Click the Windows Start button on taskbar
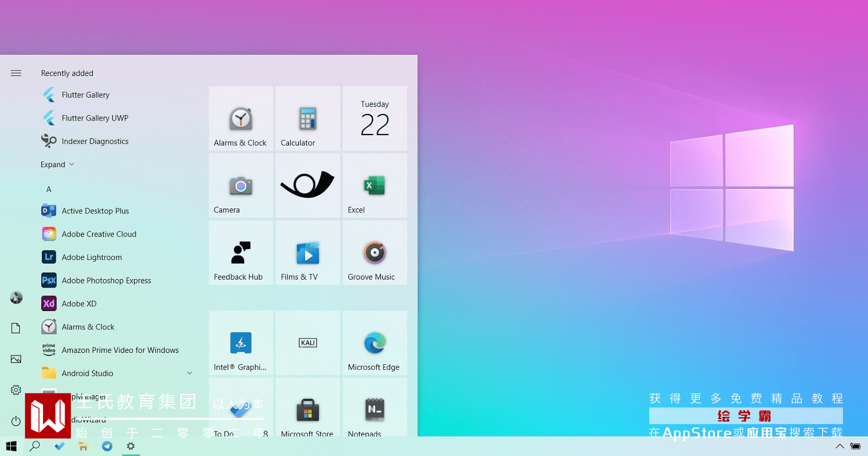This screenshot has width=868, height=456. [11, 446]
